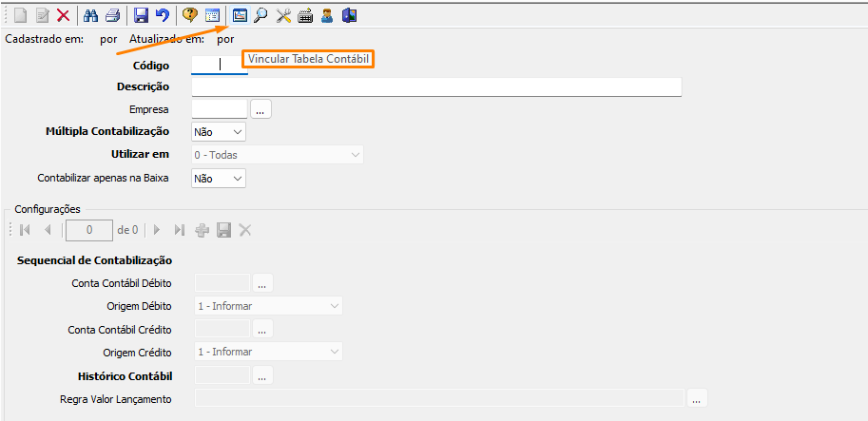
Task: Click the Empresa input field
Action: pos(220,109)
